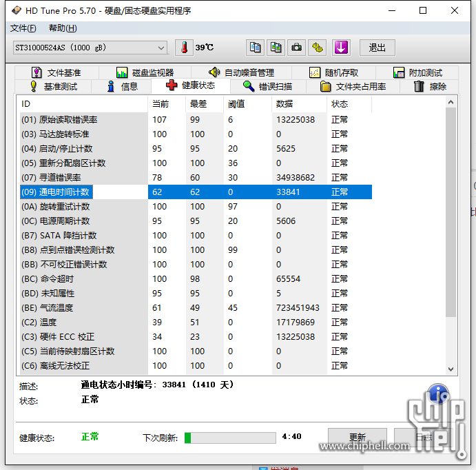Select row (0C) 电源周期计数
The image size is (476, 470).
coord(196,221)
